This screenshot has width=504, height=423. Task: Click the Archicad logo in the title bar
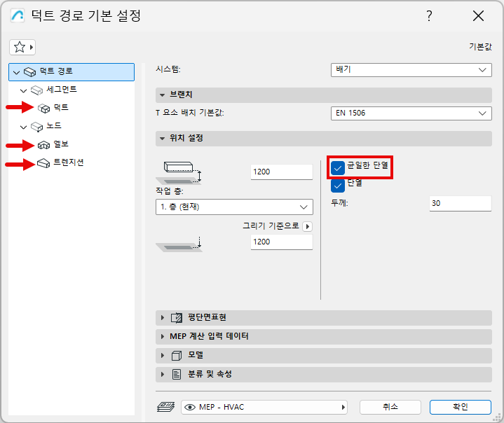[x=18, y=15]
